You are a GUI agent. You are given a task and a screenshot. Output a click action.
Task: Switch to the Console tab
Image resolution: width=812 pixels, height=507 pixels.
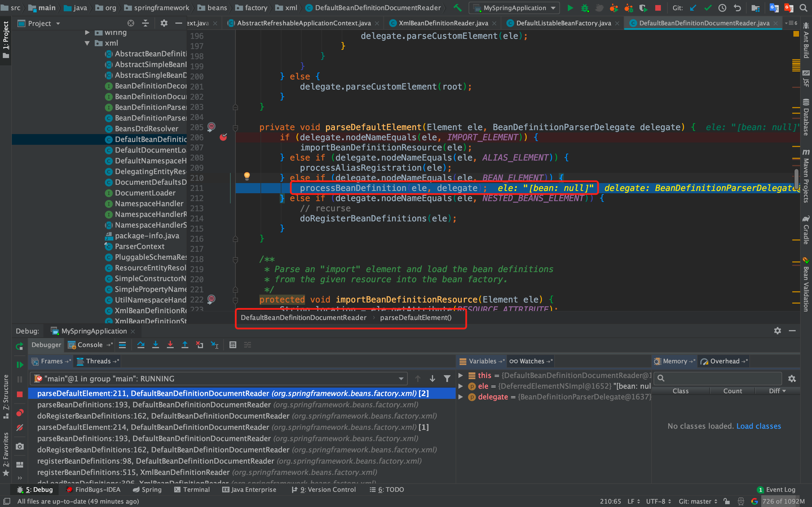(90, 345)
